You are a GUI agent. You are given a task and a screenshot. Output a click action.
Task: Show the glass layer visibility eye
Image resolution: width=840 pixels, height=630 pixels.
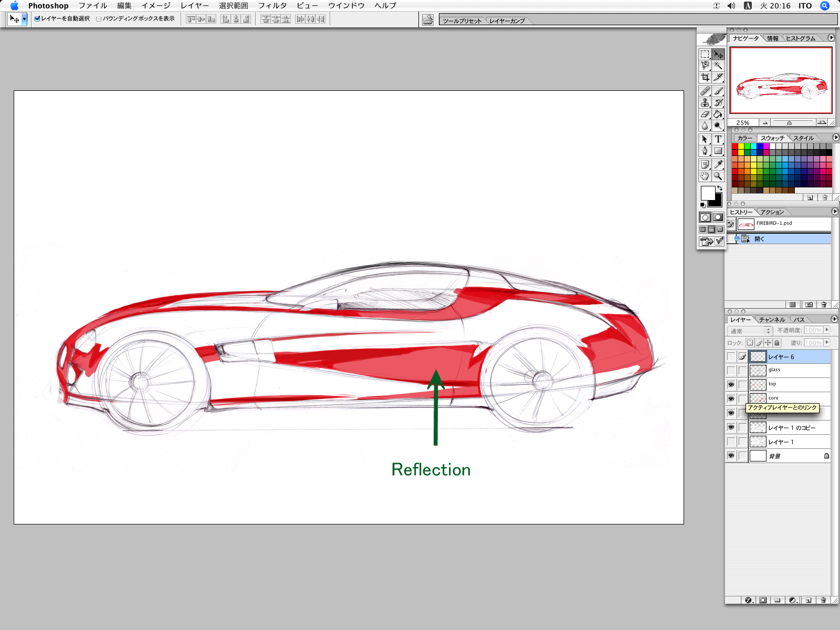(731, 370)
